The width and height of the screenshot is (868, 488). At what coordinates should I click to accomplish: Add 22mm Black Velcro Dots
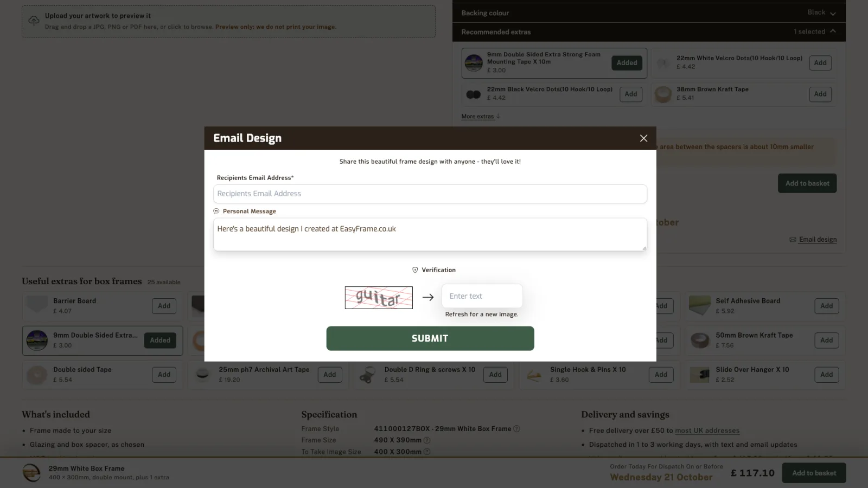[x=631, y=94]
